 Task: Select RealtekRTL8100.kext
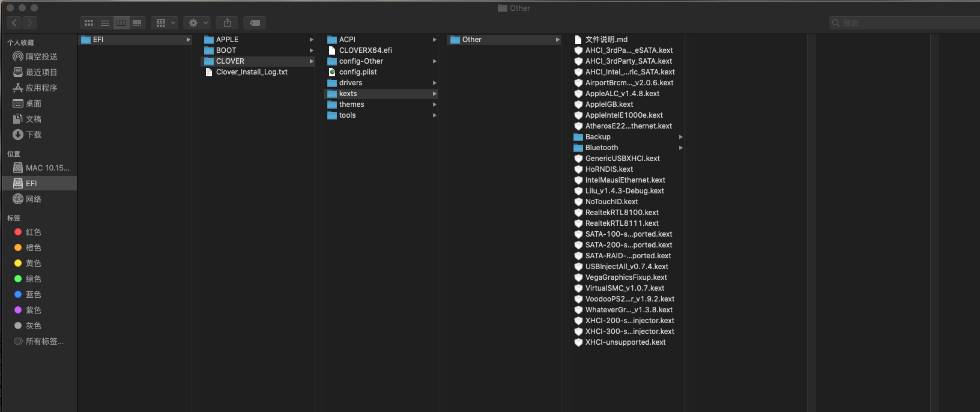[627, 213]
